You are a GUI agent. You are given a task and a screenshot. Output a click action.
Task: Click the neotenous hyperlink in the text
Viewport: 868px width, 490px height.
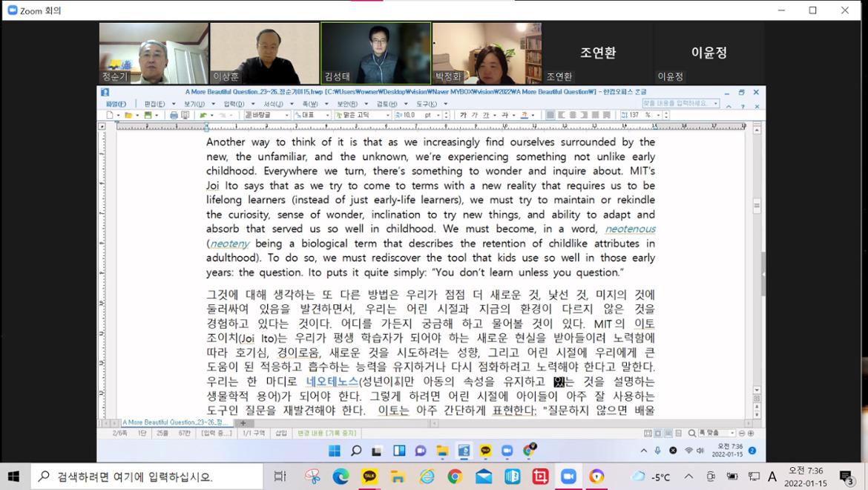click(630, 229)
